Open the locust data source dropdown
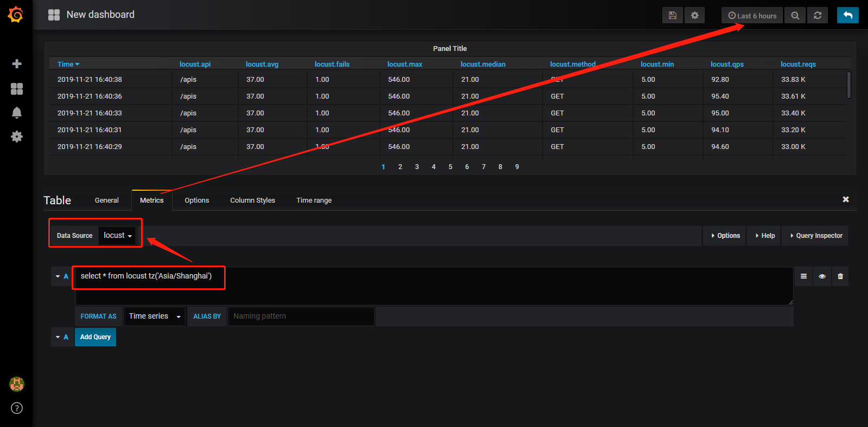The height and width of the screenshot is (427, 868). [117, 236]
